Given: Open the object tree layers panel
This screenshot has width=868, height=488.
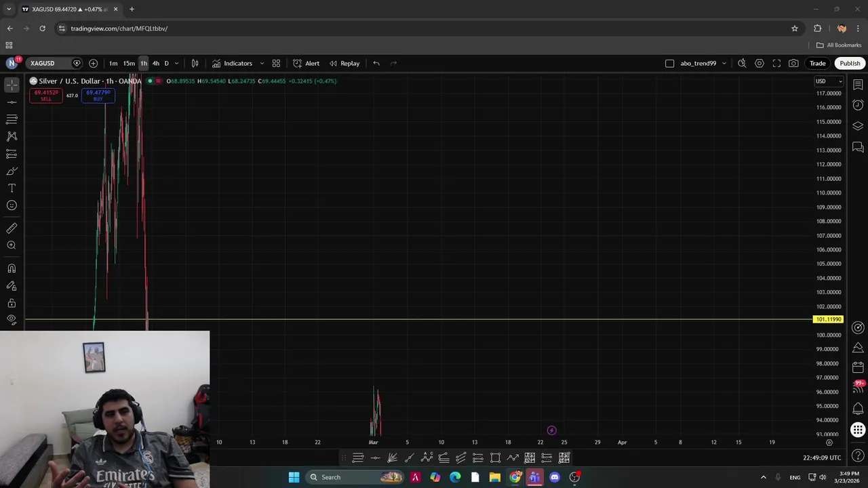Looking at the screenshot, I should (858, 126).
